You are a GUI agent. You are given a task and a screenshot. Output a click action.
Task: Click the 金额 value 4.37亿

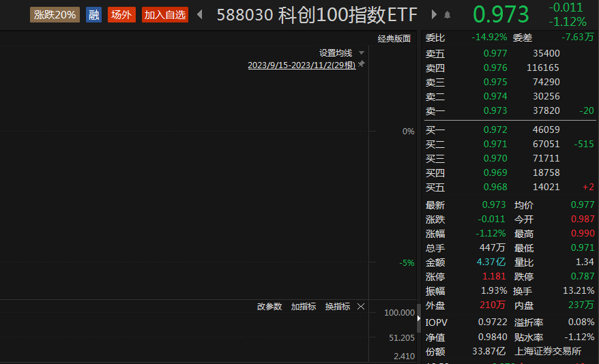tap(491, 262)
